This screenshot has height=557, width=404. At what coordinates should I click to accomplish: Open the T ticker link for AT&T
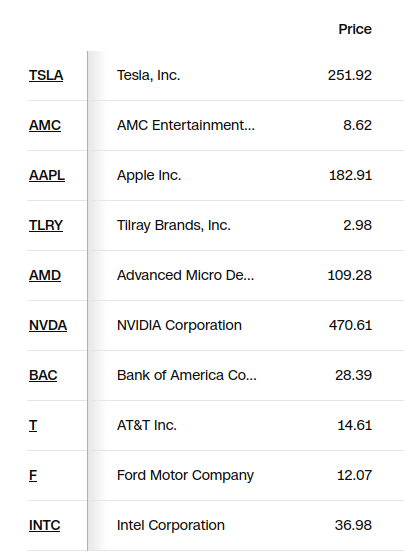tap(33, 426)
